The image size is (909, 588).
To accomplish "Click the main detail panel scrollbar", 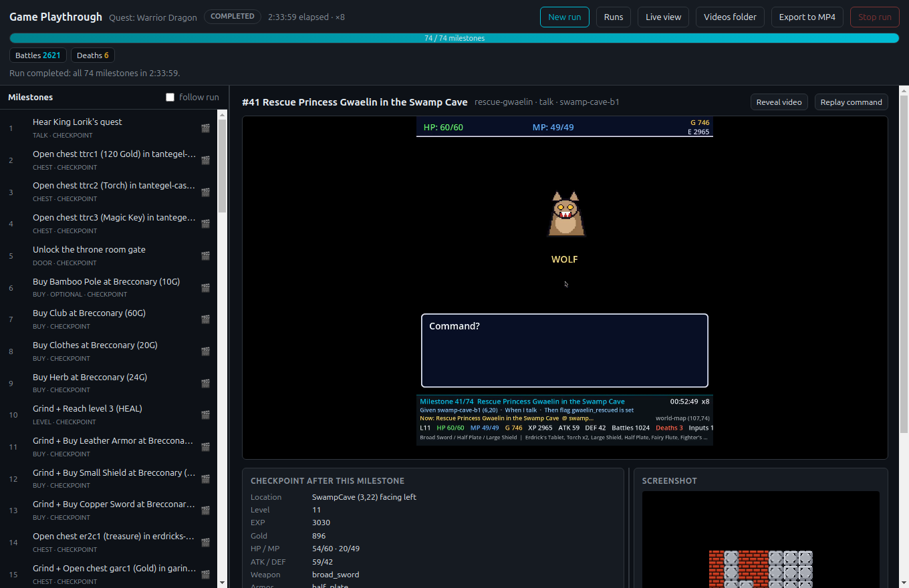I will coord(904,264).
